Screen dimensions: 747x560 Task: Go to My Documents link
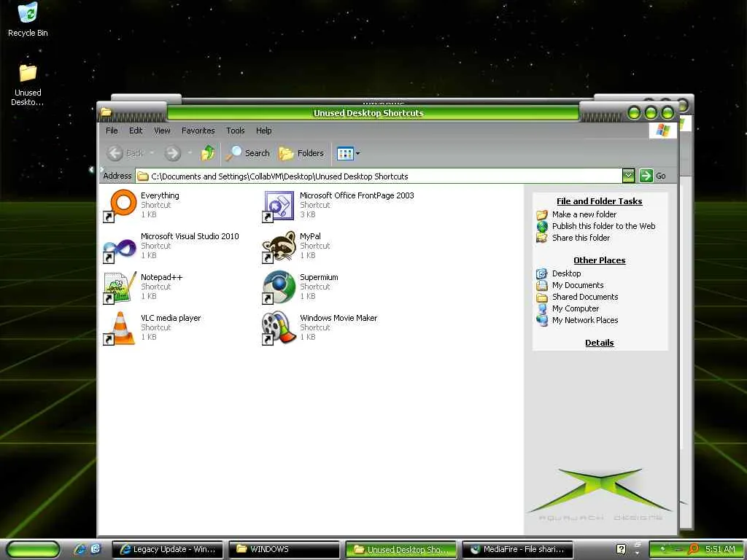[578, 285]
